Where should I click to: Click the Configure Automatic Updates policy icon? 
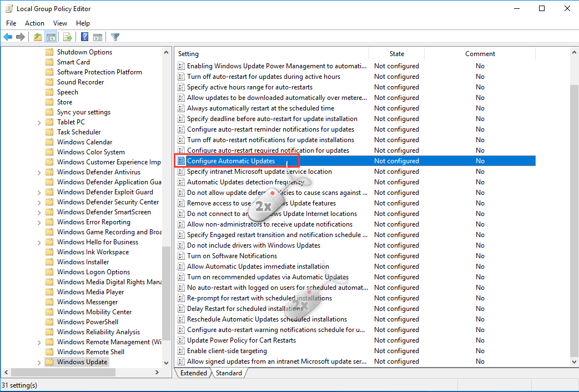181,161
